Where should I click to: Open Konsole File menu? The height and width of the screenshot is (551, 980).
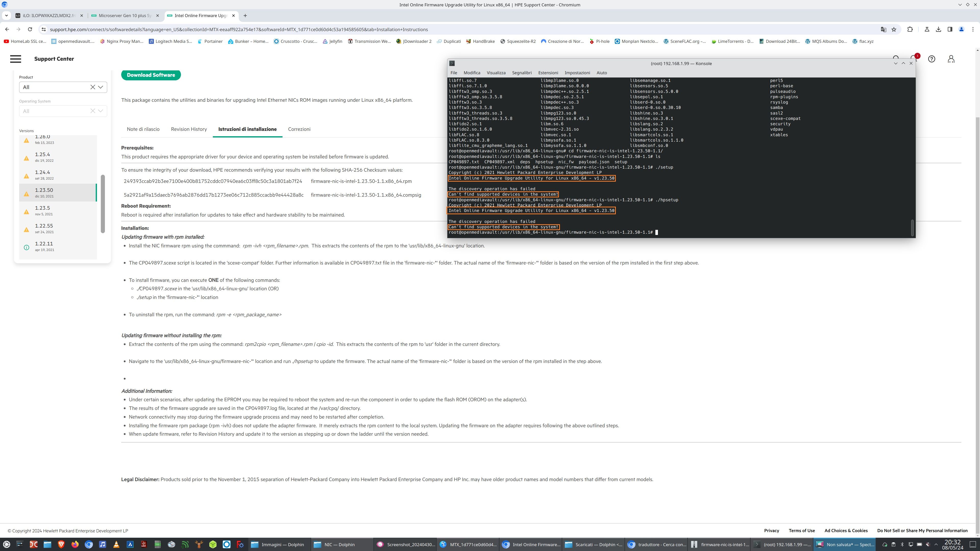coord(454,73)
